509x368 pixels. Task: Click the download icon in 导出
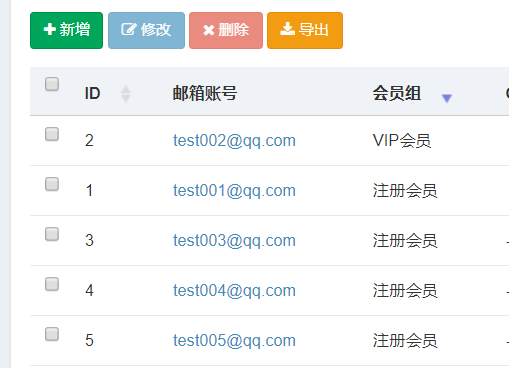287,29
